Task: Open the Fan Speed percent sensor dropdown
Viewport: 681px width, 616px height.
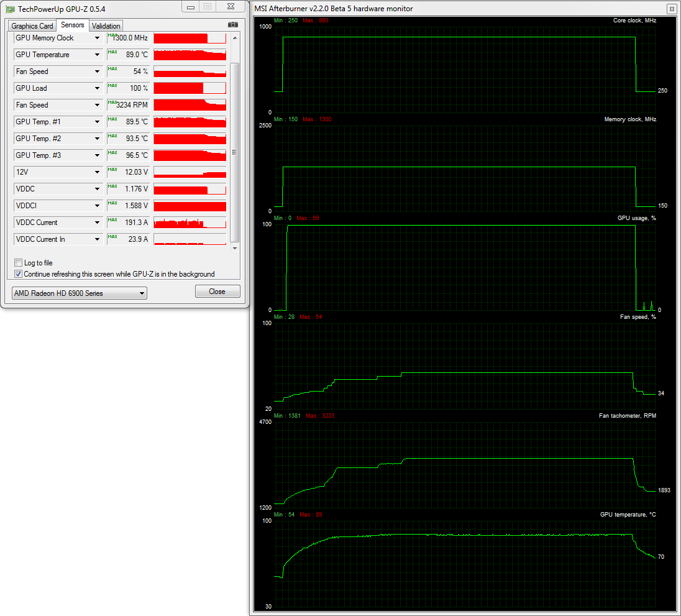Action: click(97, 71)
